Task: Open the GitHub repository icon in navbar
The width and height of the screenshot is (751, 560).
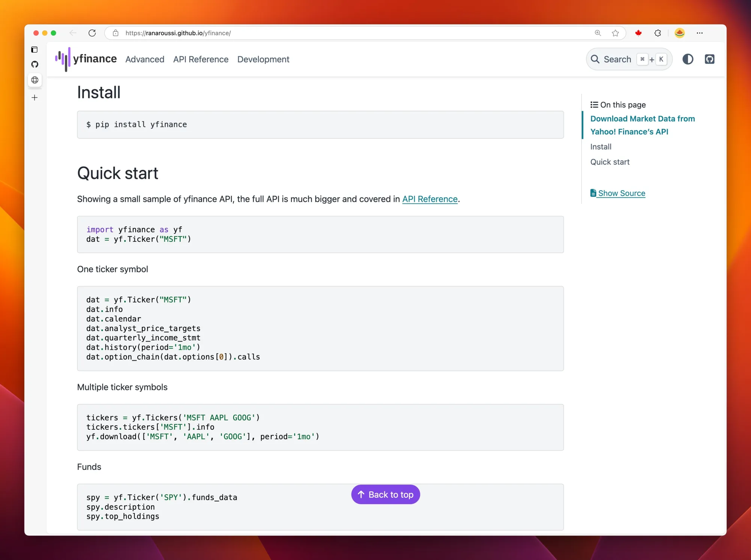Action: coord(709,59)
